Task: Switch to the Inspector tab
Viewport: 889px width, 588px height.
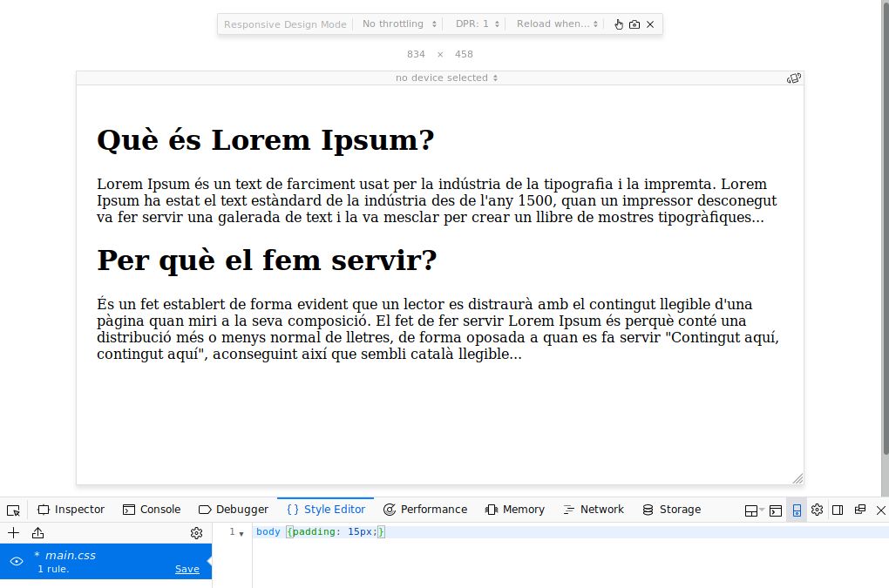Action: (71, 510)
